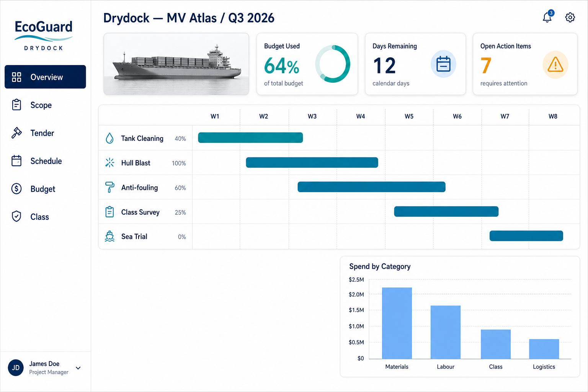
Task: Click the Days Remaining calendar icon
Action: coord(443,64)
